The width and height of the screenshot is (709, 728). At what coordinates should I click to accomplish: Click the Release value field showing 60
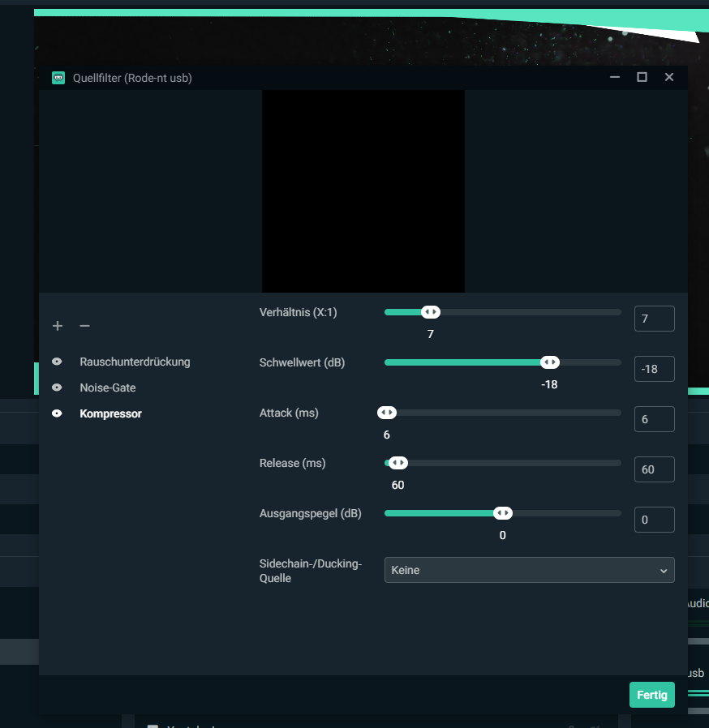(x=654, y=469)
